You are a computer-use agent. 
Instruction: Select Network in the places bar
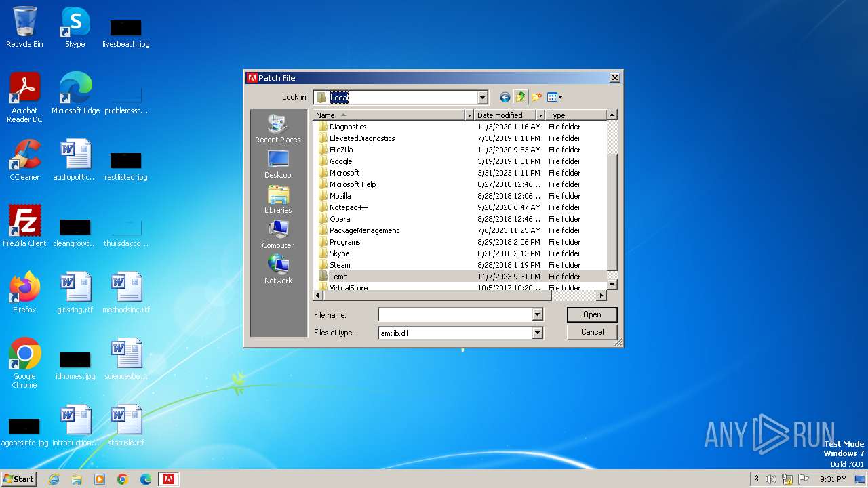278,270
